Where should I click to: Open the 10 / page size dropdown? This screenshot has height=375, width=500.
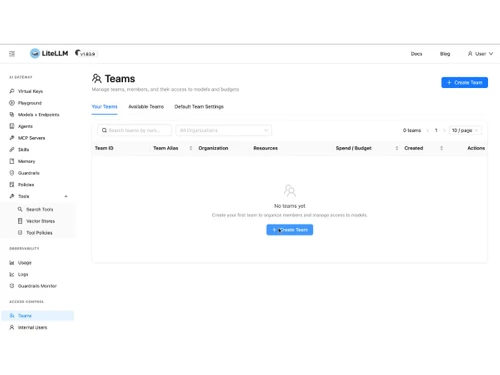[x=465, y=130]
